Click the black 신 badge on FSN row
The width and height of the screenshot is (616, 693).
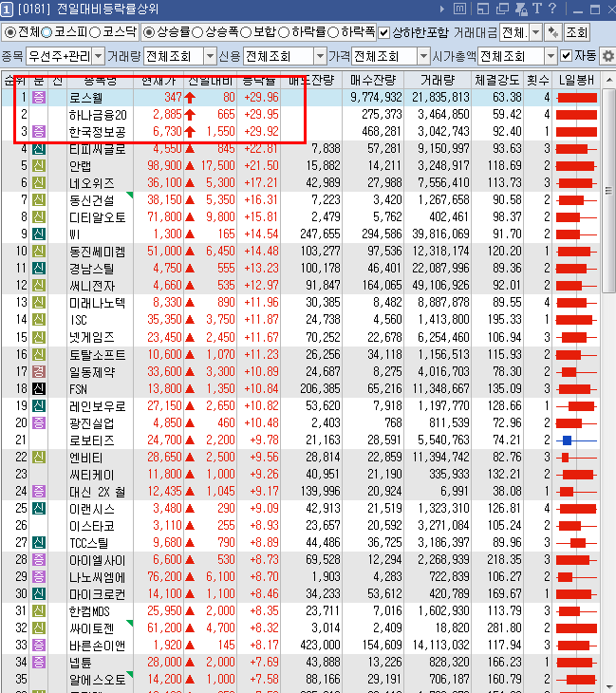click(x=39, y=388)
